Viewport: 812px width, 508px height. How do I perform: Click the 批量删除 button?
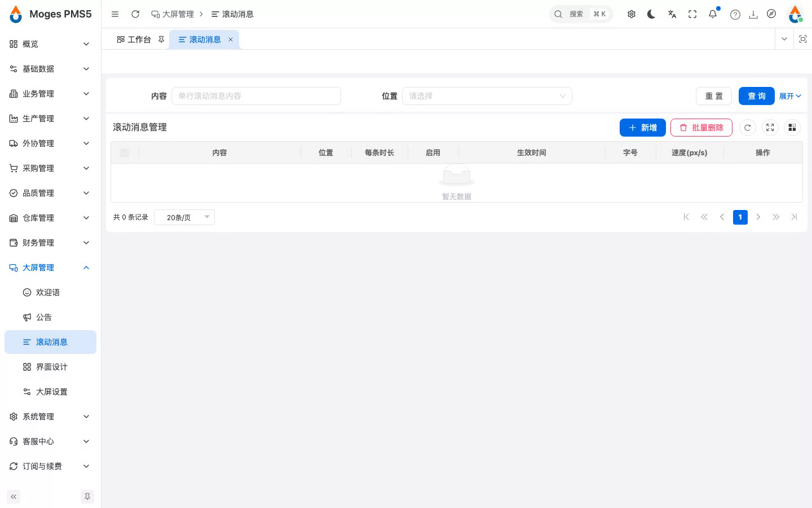click(701, 128)
